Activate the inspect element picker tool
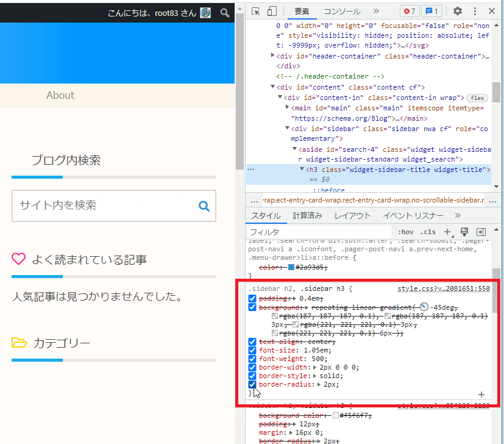The image size is (504, 444). tap(256, 12)
